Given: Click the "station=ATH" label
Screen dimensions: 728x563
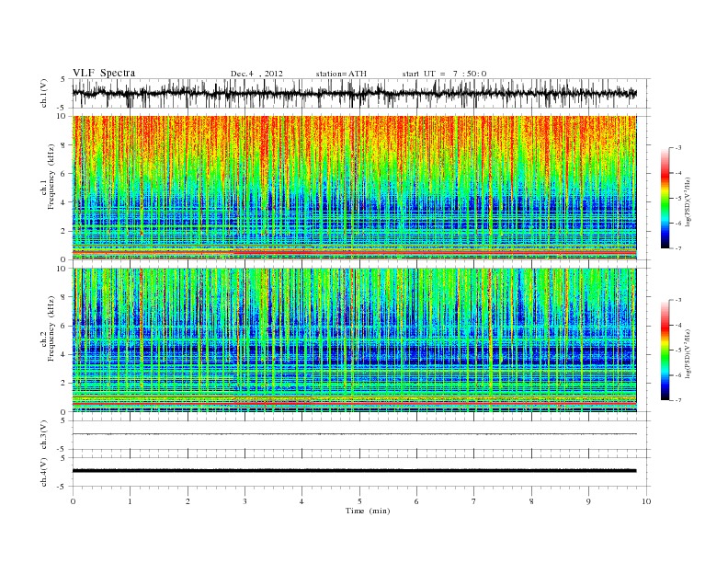Looking at the screenshot, I should 341,74.
